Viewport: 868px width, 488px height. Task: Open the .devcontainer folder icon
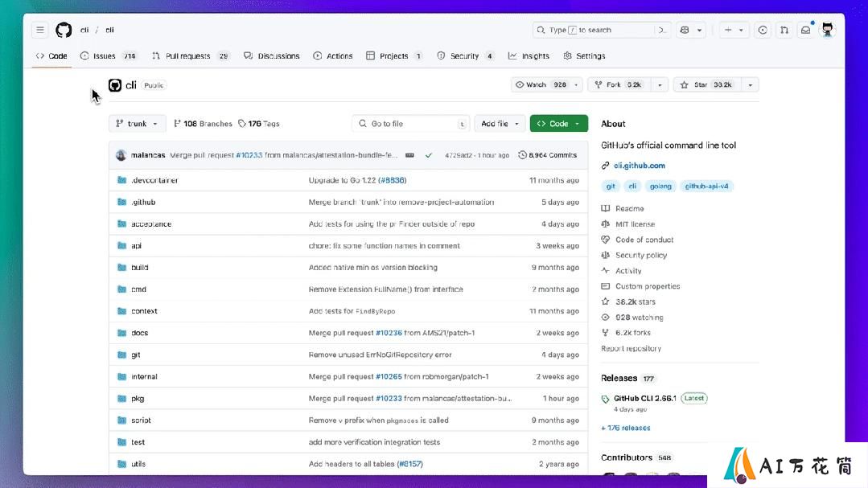[x=121, y=180]
